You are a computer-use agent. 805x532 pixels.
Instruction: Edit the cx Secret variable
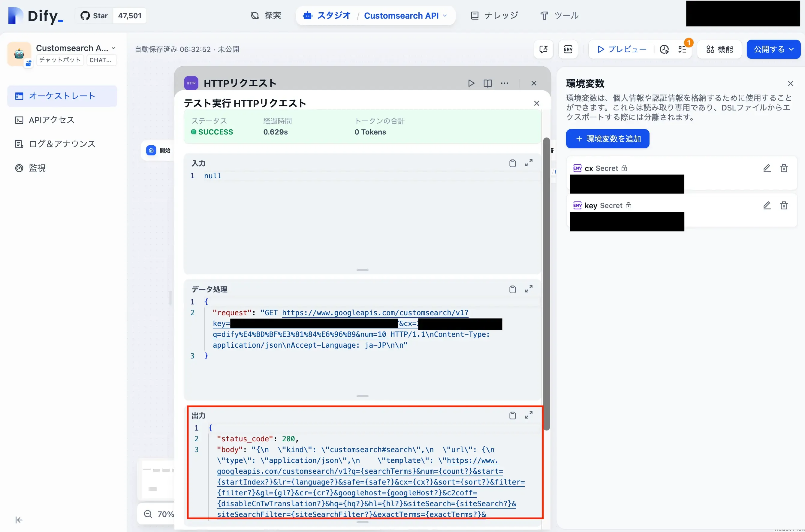[767, 168]
